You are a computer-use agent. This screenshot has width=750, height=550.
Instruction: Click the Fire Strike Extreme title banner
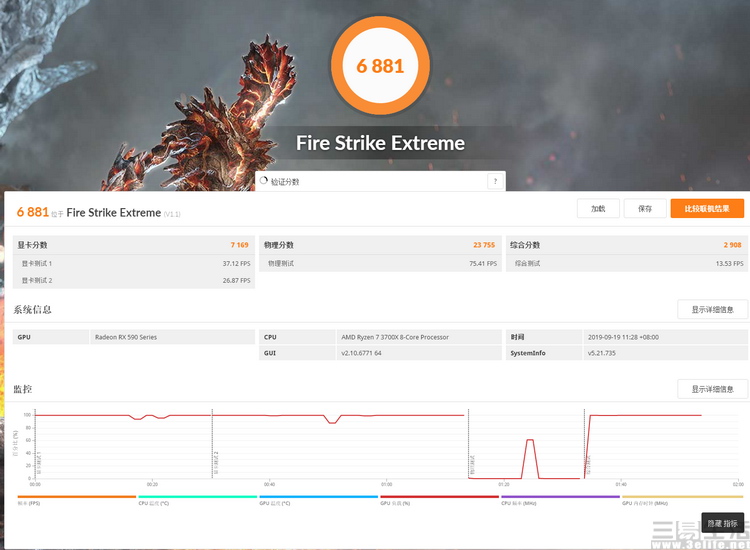[380, 143]
